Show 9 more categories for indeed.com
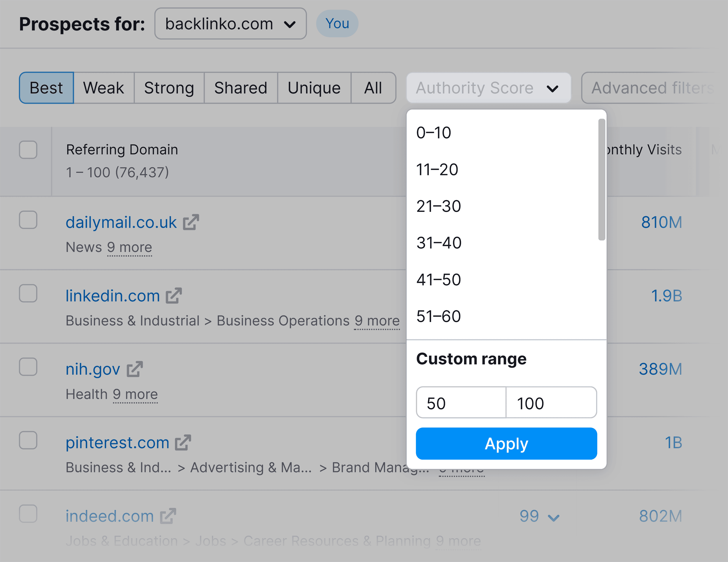The width and height of the screenshot is (728, 562). coord(459,541)
